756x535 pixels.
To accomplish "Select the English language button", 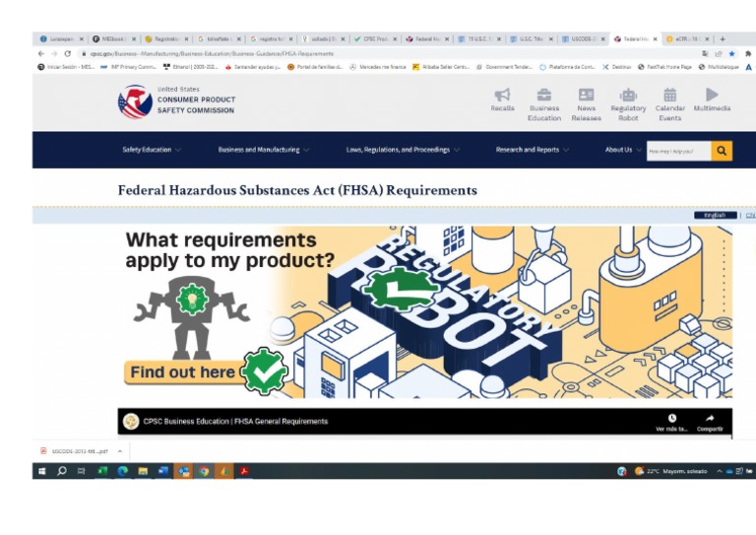I will point(715,215).
